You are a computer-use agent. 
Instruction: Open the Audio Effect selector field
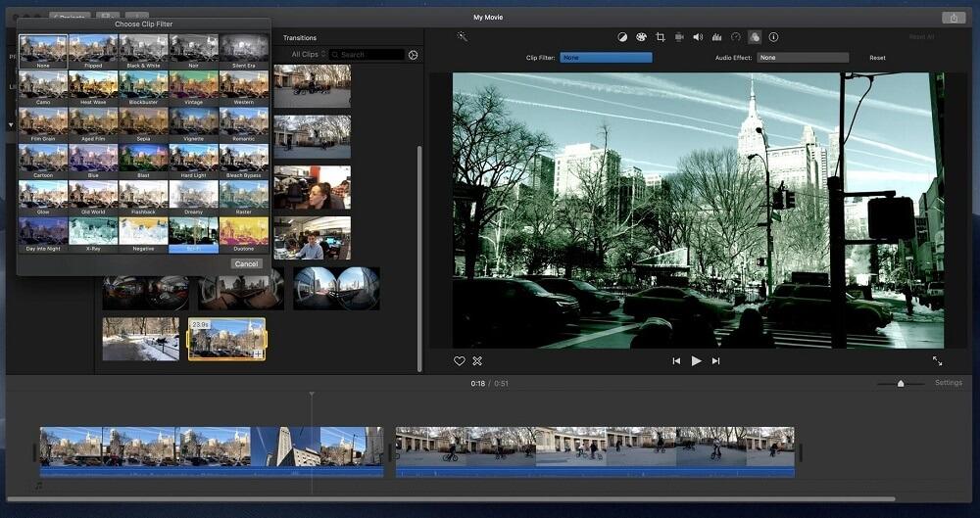click(803, 58)
